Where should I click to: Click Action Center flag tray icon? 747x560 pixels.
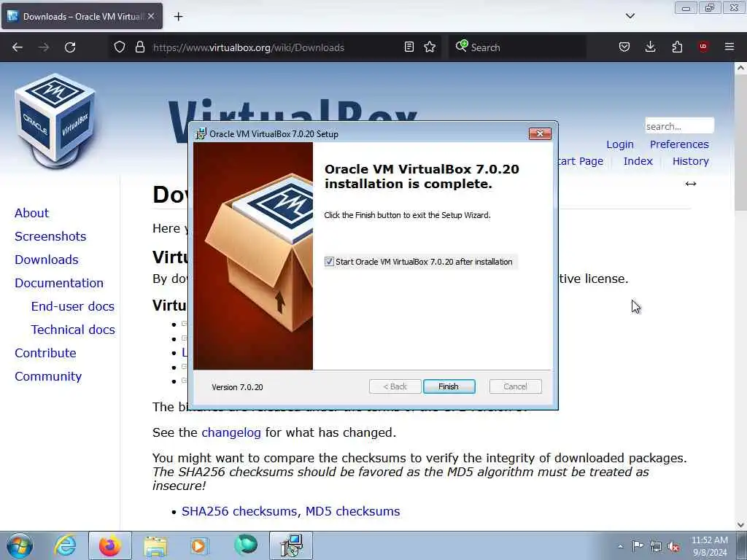pos(638,545)
